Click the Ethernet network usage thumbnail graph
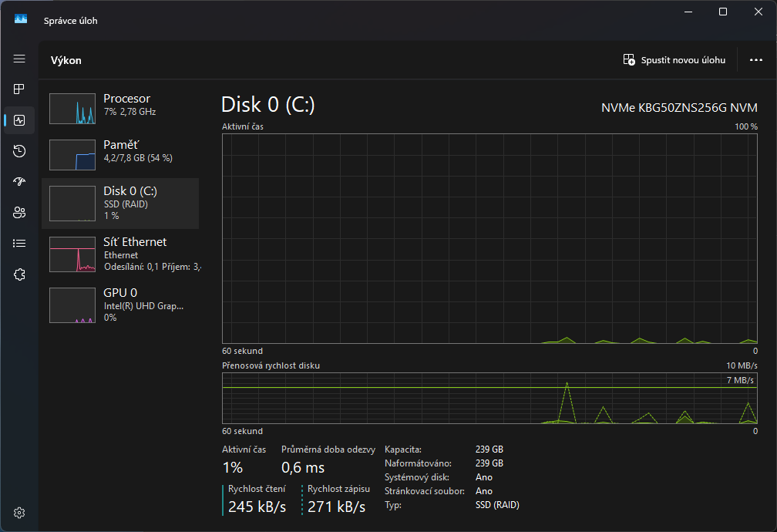This screenshot has width=777, height=532. [x=72, y=254]
